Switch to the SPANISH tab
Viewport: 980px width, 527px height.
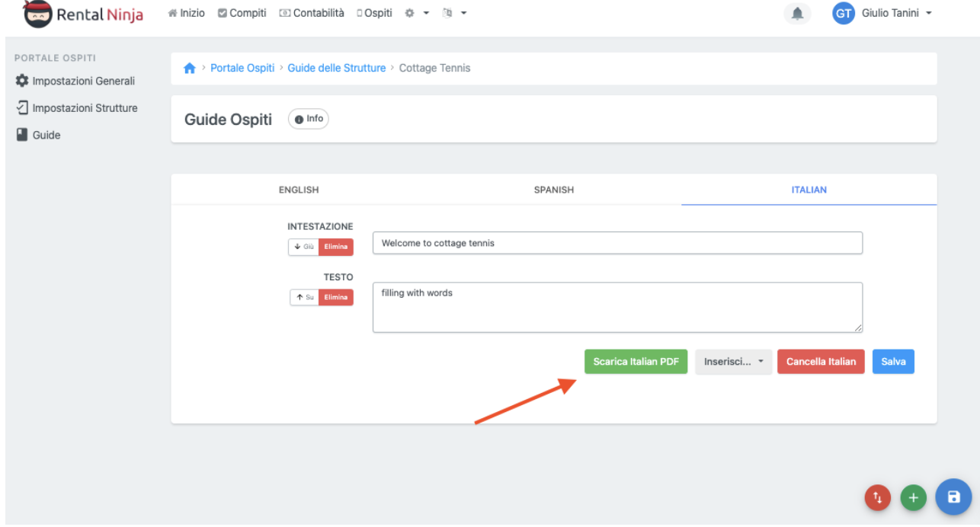[554, 190]
